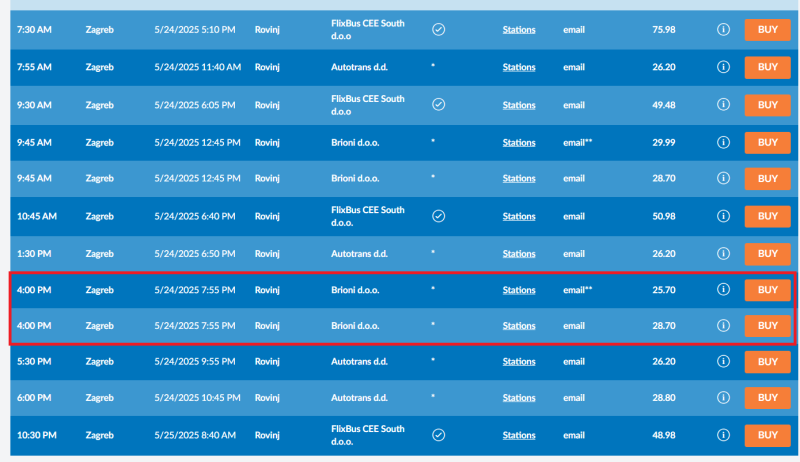The width and height of the screenshot is (800, 462).
Task: Click info icon for 4:00 PM trip priced 25.70
Action: point(723,290)
